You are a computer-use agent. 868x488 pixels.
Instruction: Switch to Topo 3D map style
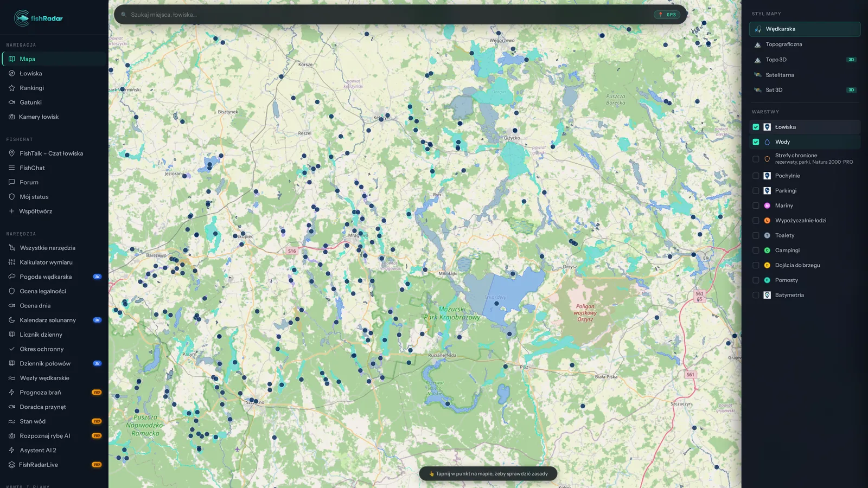[x=805, y=60]
